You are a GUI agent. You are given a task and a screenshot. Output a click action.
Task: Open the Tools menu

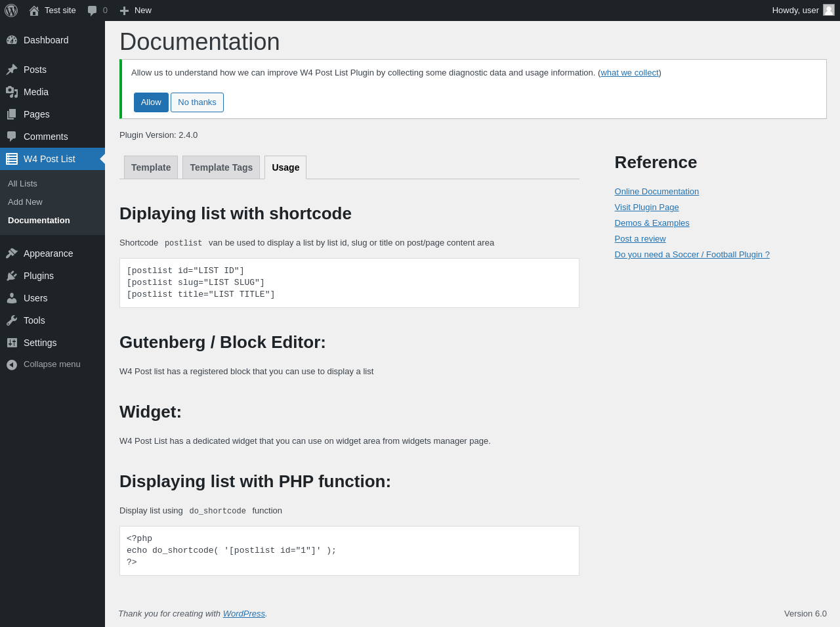pos(52,320)
